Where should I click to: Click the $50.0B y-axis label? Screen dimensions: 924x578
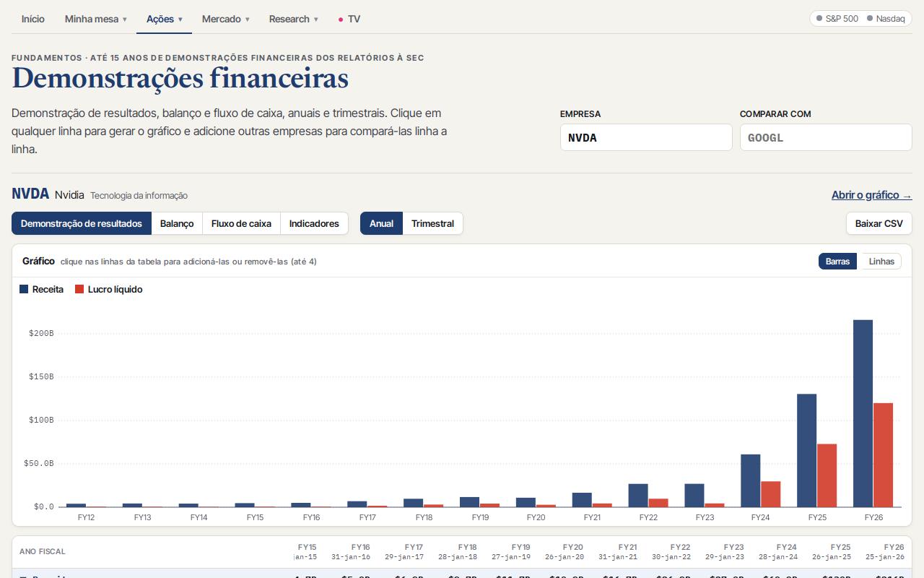point(39,463)
